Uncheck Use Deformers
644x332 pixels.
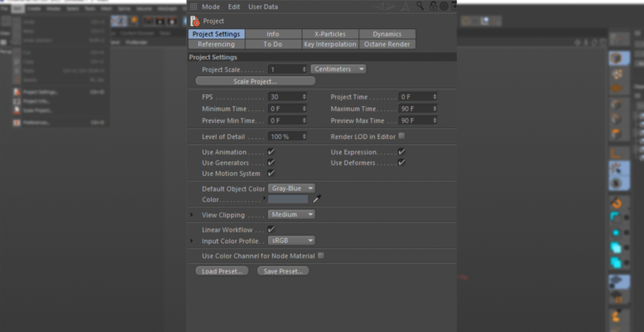click(402, 162)
